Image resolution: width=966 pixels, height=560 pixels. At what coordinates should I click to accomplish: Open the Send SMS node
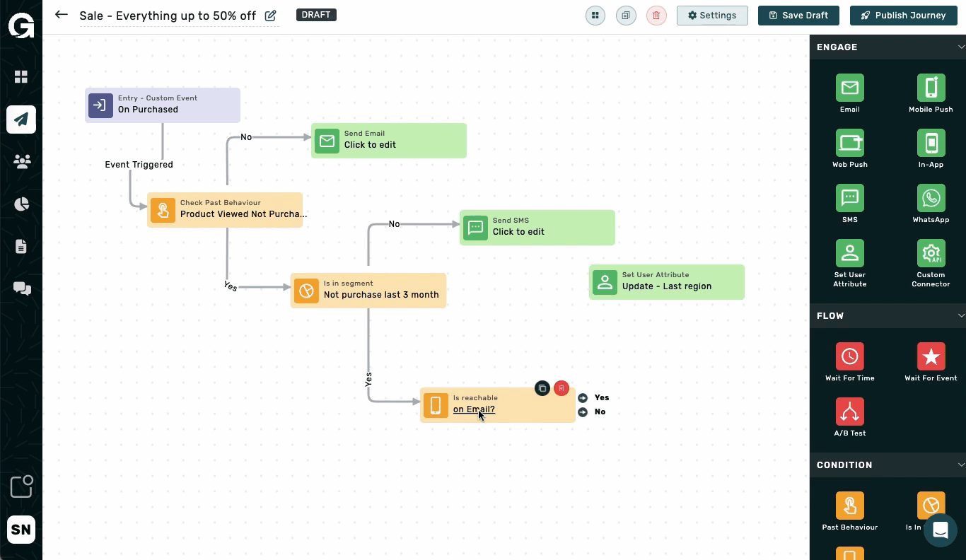coord(537,228)
